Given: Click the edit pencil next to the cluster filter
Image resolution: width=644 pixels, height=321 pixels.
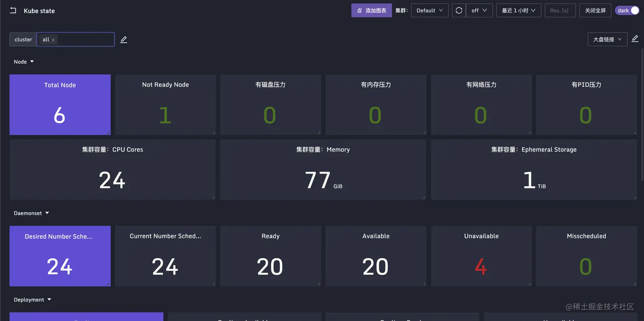Looking at the screenshot, I should point(124,40).
